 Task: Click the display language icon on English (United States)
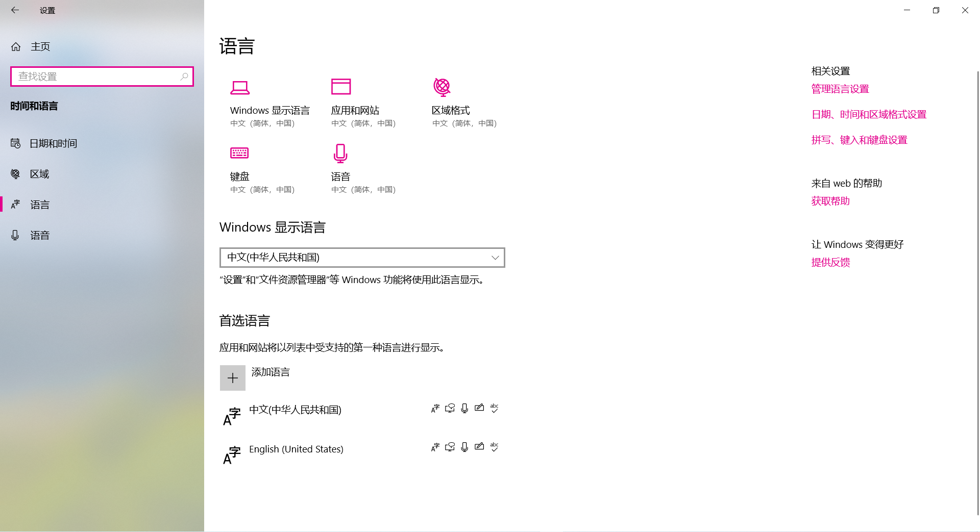click(435, 447)
